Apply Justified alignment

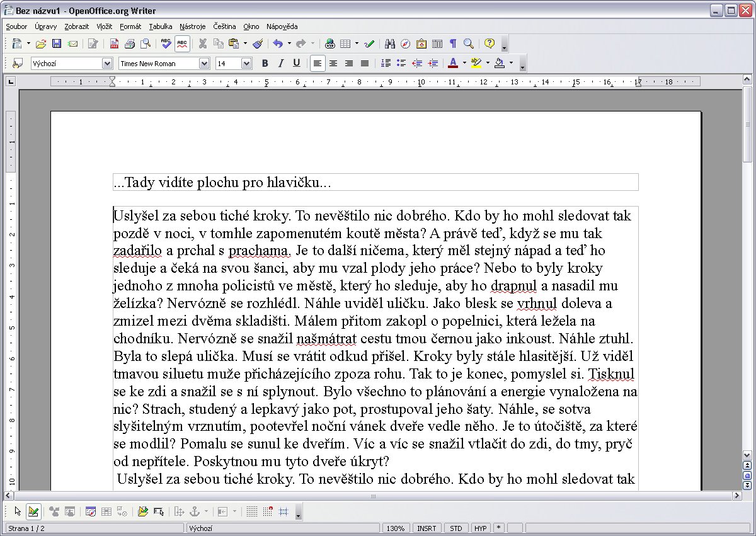[365, 63]
